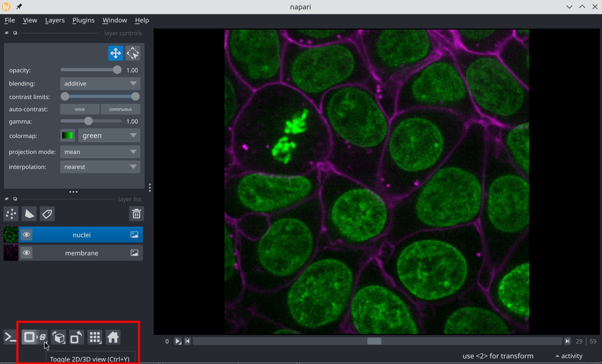
Task: Roll dimensions order
Action: click(59, 337)
